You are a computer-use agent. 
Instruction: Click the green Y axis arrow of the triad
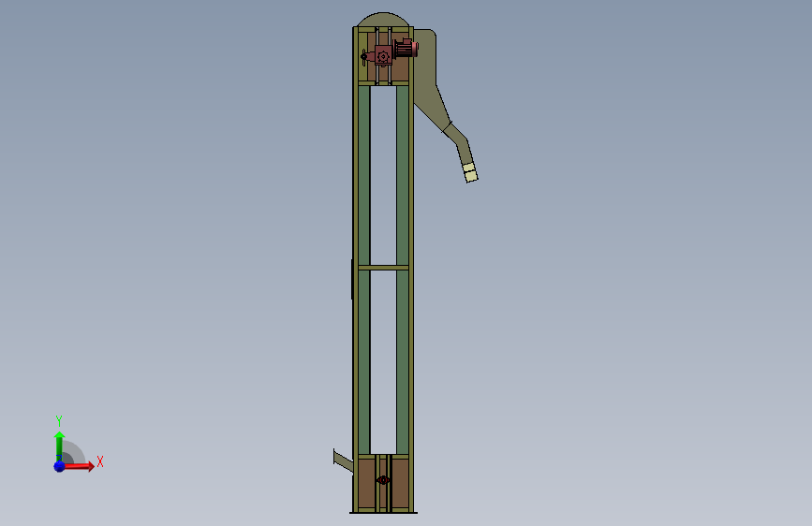coord(59,446)
